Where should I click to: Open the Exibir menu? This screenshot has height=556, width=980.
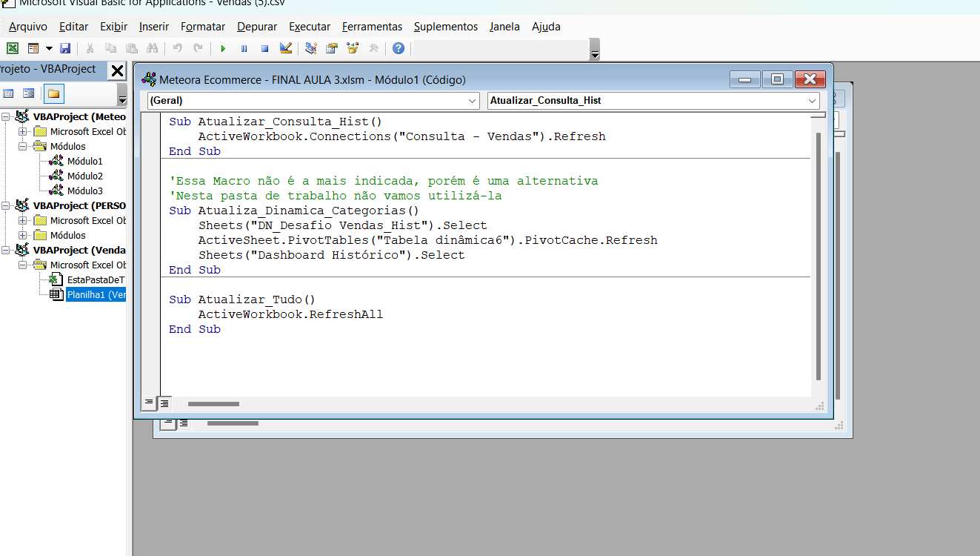click(x=113, y=27)
